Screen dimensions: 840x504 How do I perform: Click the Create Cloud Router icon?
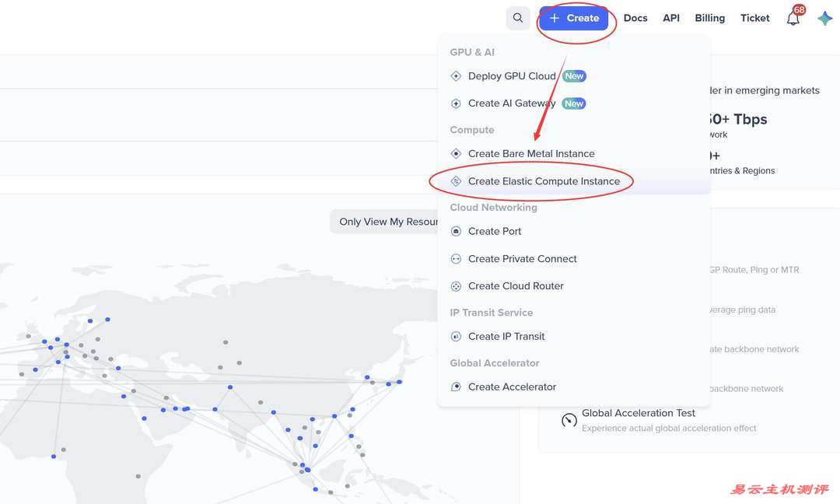pyautogui.click(x=457, y=286)
